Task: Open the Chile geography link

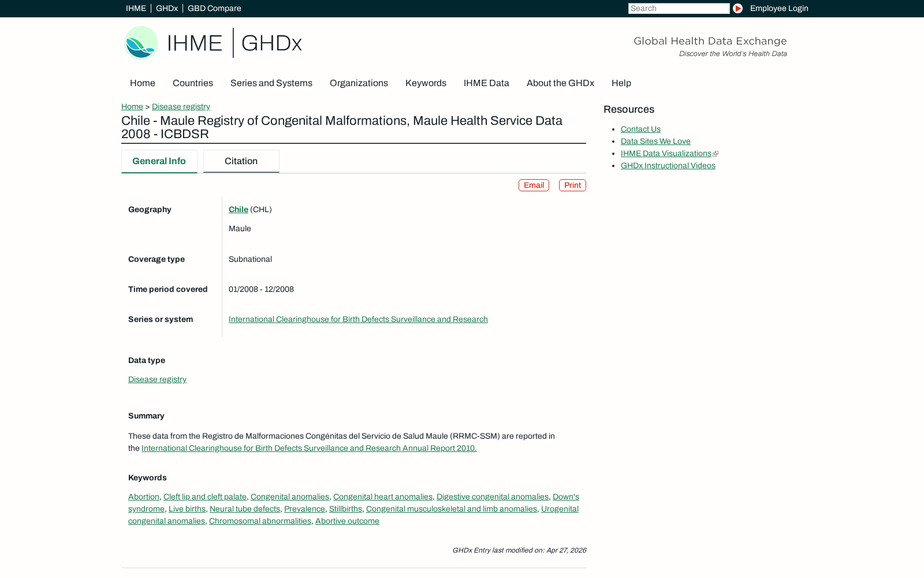Action: [239, 209]
